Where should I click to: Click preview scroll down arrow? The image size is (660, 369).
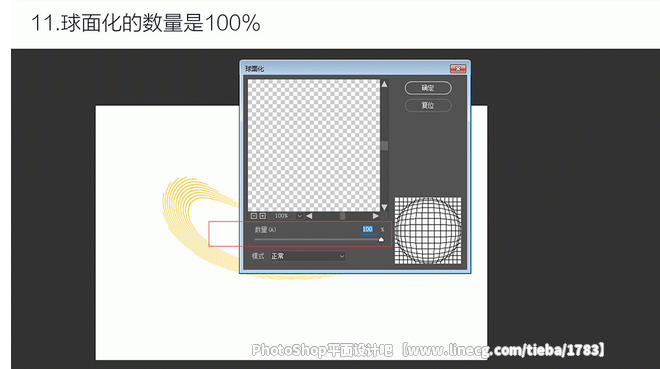click(x=384, y=207)
